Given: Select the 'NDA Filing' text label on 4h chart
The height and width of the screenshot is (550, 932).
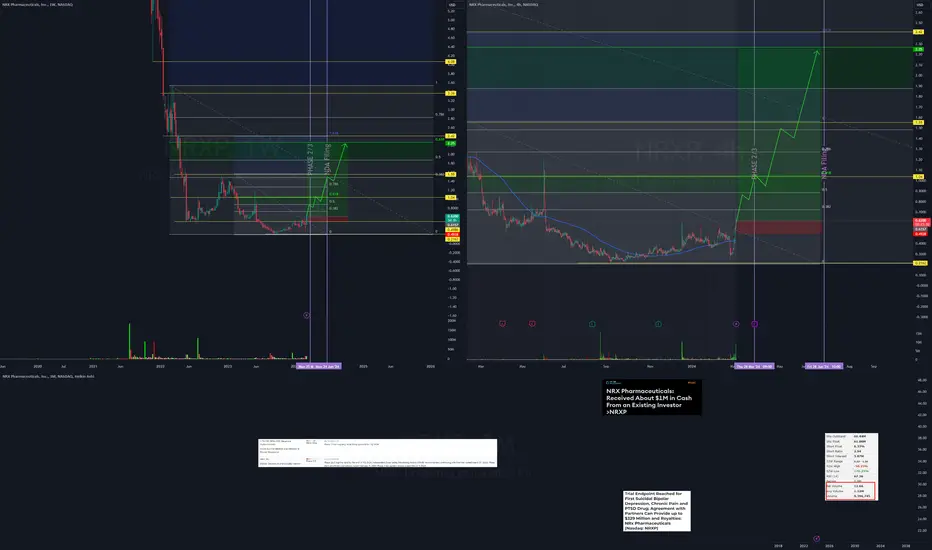Looking at the screenshot, I should 825,162.
